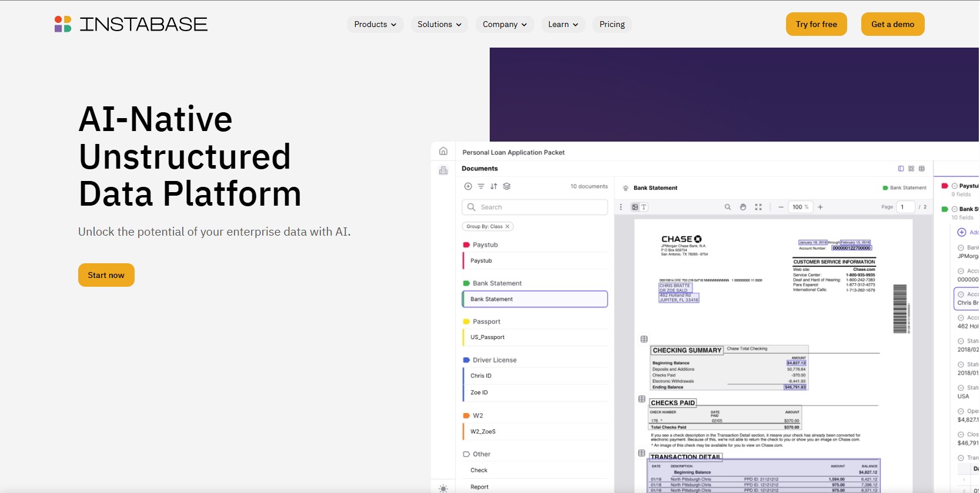
Task: Click the red Paystub class color tag
Action: pyautogui.click(x=466, y=245)
